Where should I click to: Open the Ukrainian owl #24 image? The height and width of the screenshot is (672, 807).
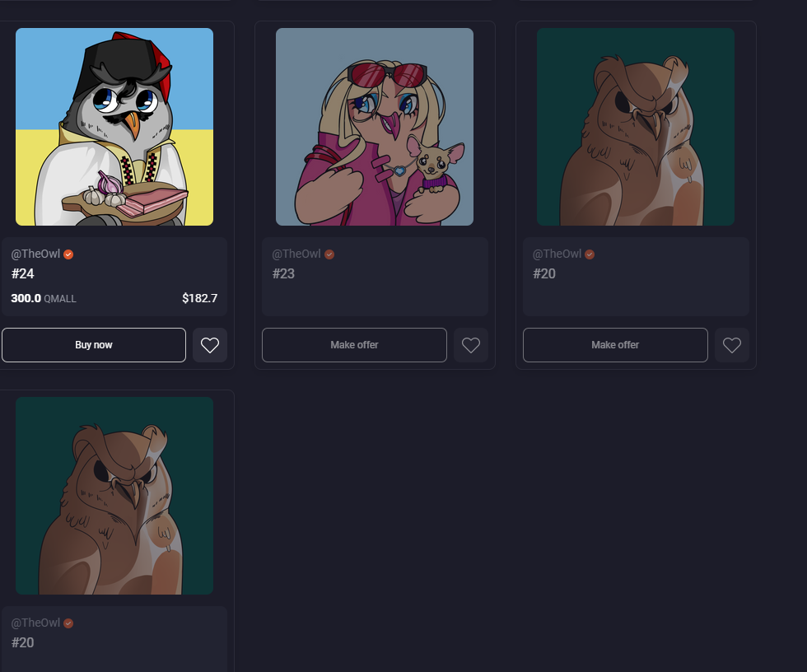(114, 127)
